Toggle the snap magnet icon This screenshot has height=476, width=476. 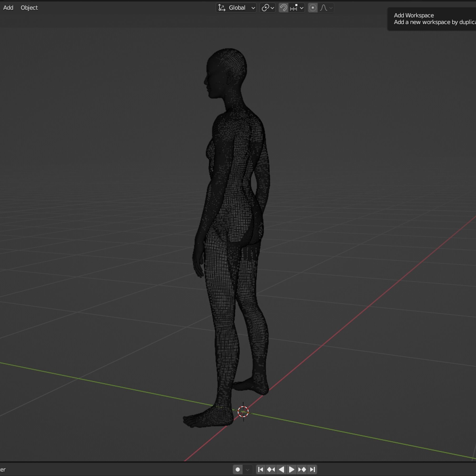(283, 8)
